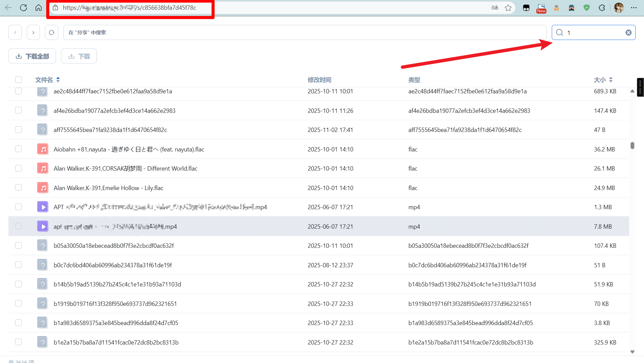Toggle the select-all checkbox in header

tap(18, 80)
